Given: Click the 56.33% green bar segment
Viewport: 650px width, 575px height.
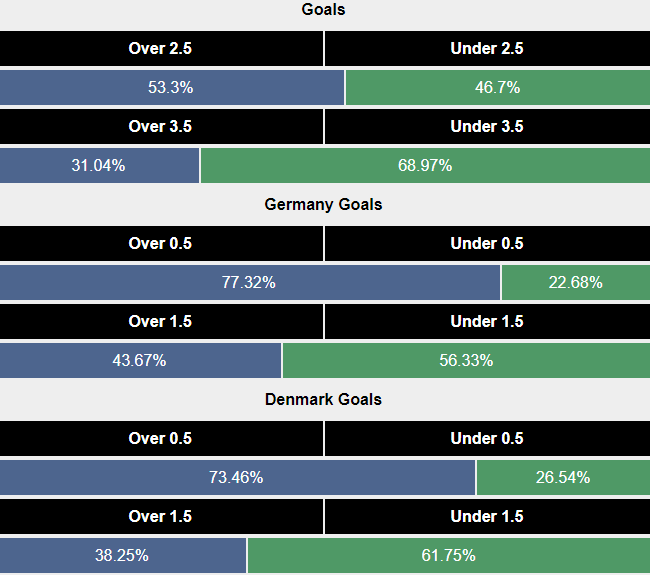Looking at the screenshot, I should (x=466, y=360).
